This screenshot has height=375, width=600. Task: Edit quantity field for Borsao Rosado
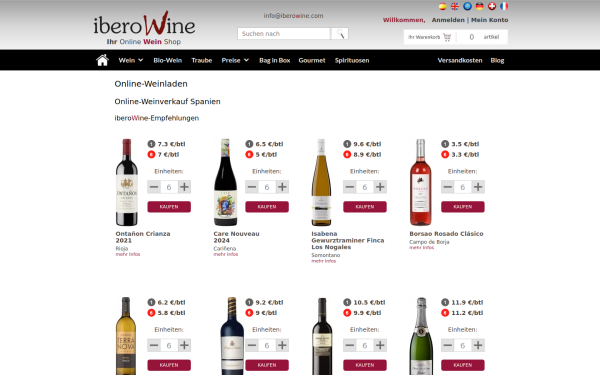click(463, 187)
